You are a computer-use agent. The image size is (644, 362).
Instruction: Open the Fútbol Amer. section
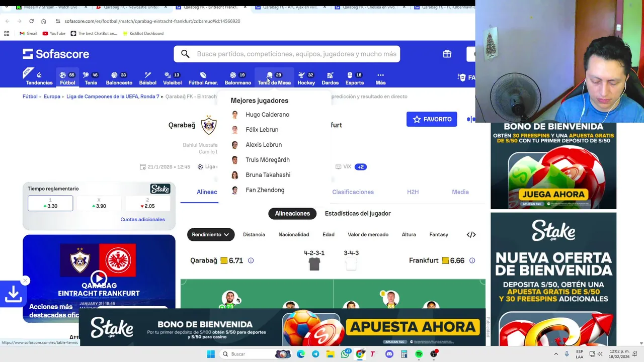point(203,78)
